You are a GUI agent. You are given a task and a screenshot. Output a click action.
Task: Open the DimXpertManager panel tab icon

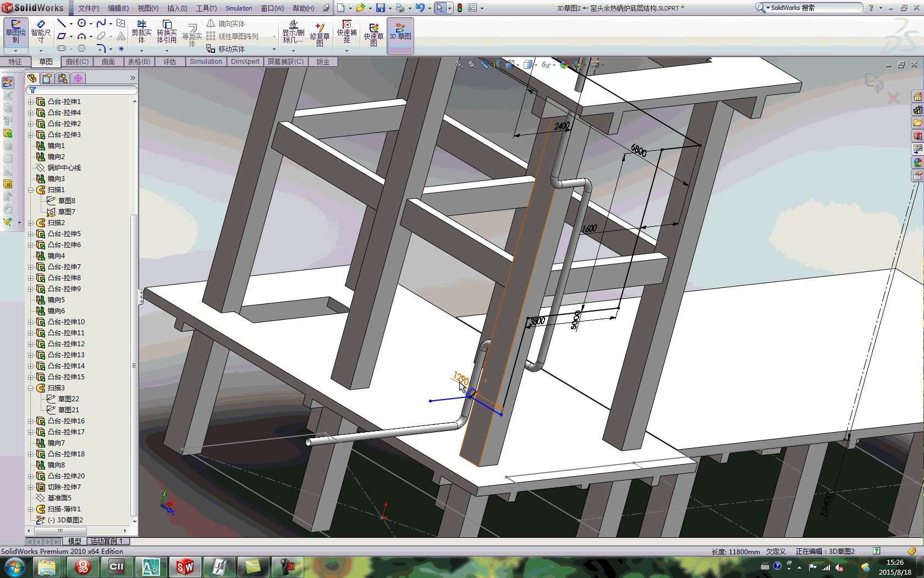78,78
